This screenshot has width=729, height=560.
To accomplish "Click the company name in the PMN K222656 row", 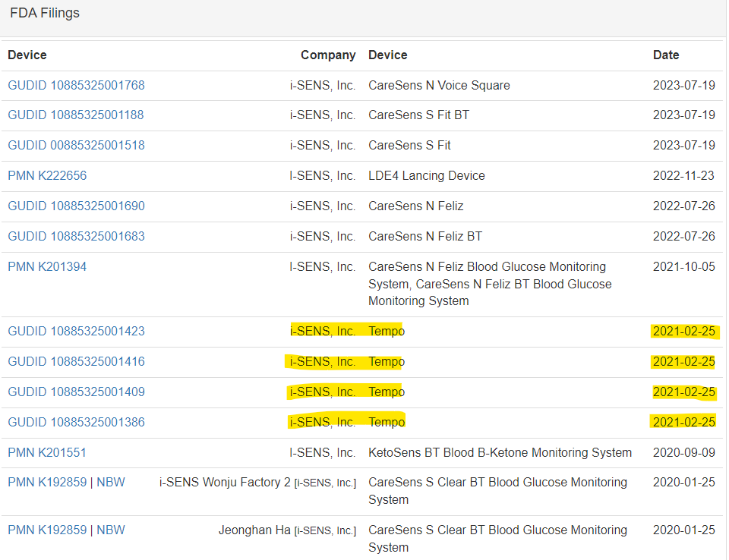I will click(x=323, y=176).
